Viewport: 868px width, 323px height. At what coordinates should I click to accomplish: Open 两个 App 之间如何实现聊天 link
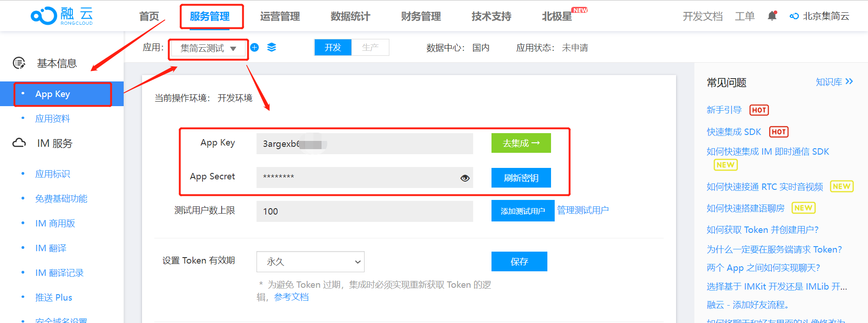coord(764,268)
